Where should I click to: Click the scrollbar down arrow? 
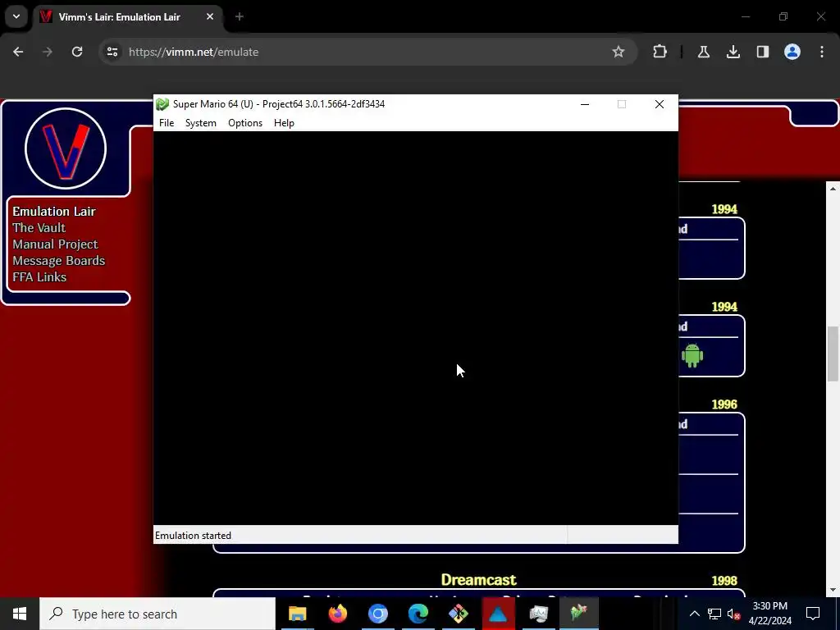click(x=833, y=591)
